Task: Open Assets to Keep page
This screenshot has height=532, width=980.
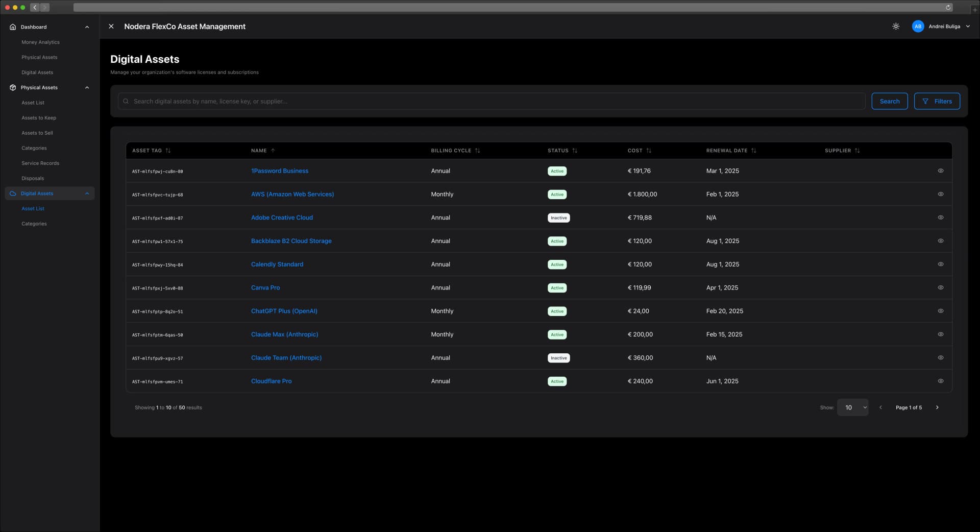Action: click(x=39, y=118)
